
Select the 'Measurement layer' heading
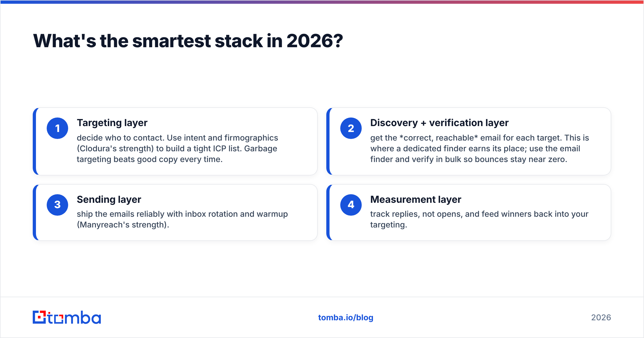pos(416,200)
